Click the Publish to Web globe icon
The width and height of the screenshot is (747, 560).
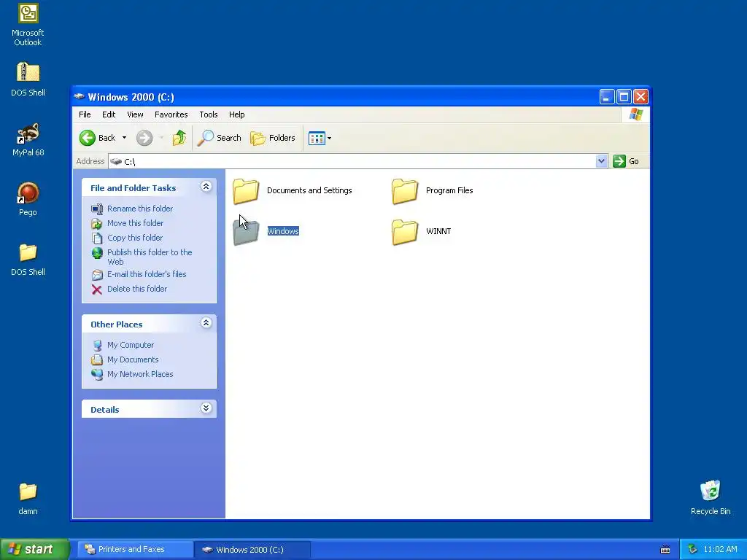click(x=97, y=253)
